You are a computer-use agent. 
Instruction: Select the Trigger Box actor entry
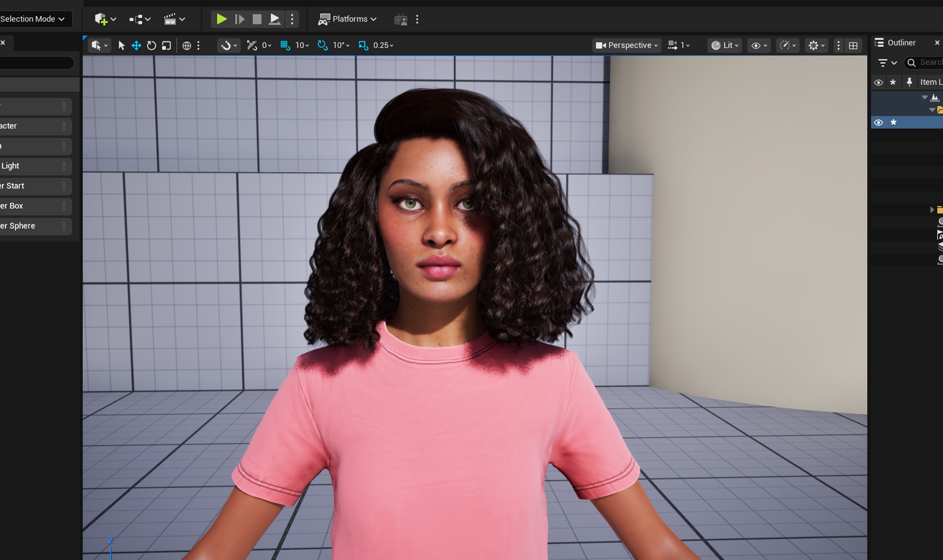click(36, 206)
